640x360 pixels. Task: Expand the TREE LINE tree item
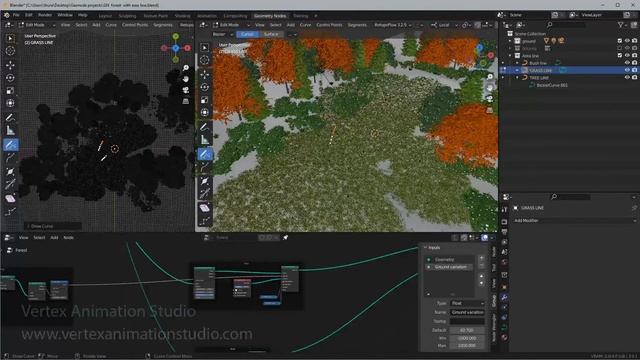pyautogui.click(x=518, y=78)
